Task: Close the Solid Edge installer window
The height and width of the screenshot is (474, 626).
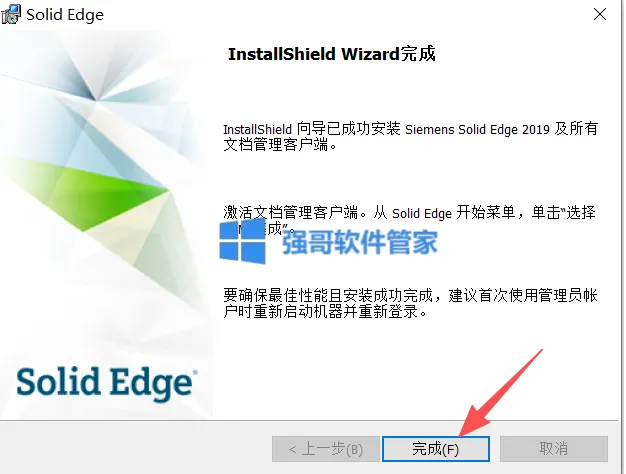Action: pyautogui.click(x=600, y=14)
